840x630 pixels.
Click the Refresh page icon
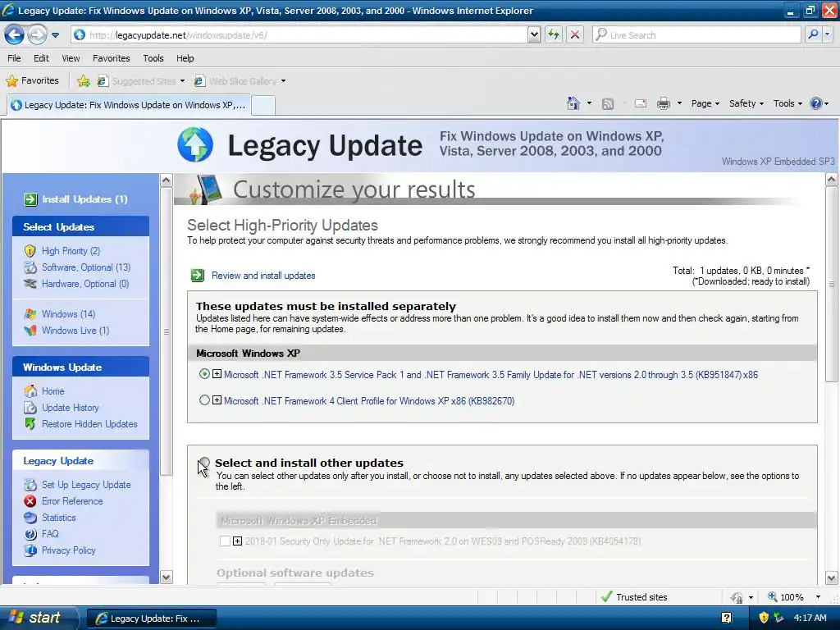click(554, 34)
